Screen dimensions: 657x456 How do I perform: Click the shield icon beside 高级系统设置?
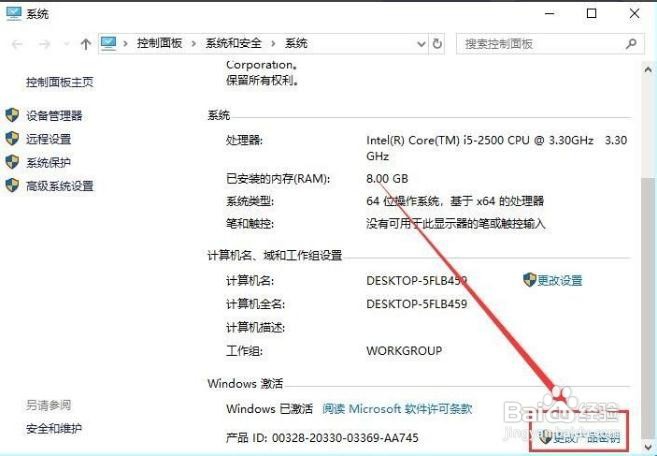pyautogui.click(x=12, y=185)
